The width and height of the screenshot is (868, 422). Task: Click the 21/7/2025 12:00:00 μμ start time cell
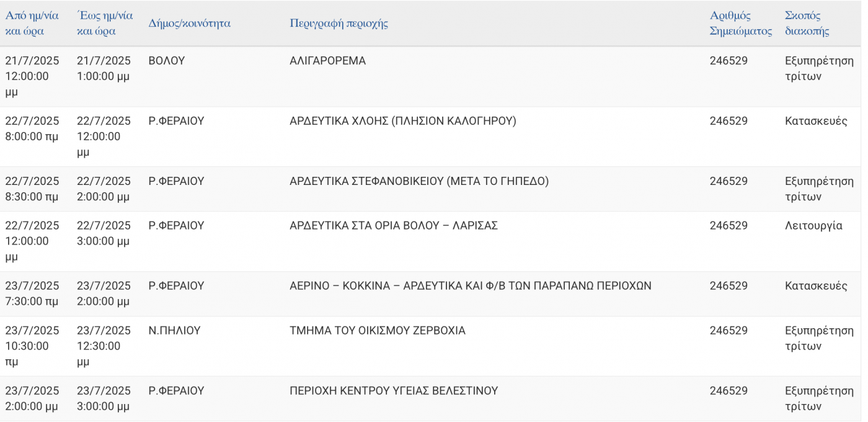pyautogui.click(x=32, y=76)
